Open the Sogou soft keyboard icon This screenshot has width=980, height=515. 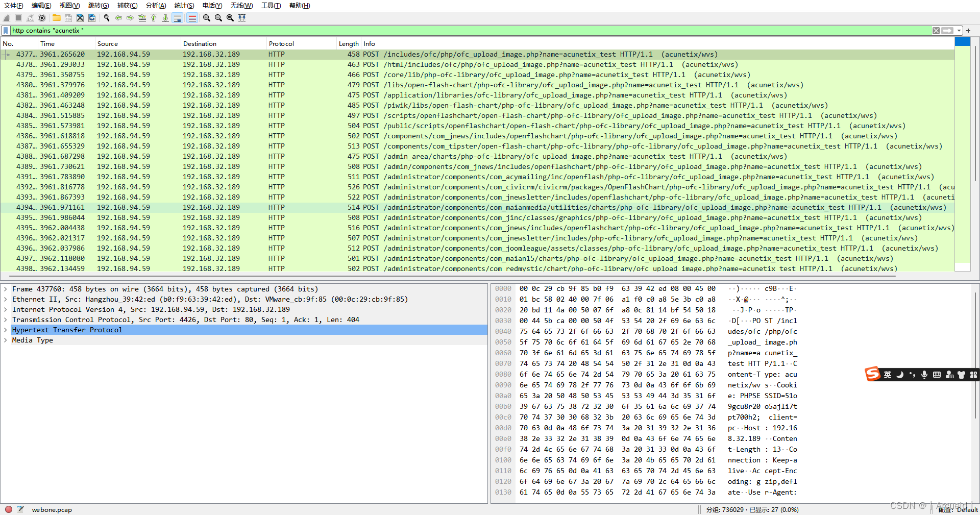(x=937, y=375)
